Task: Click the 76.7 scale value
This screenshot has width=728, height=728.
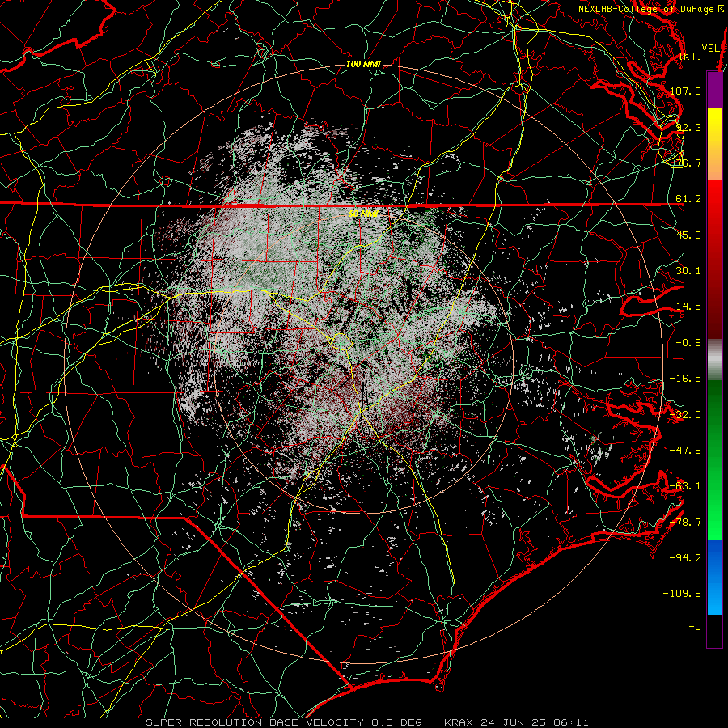Action: [x=688, y=163]
